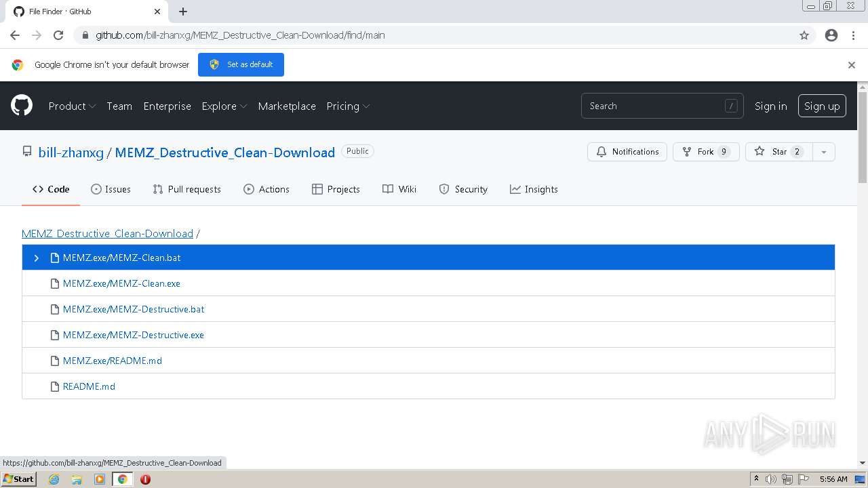
Task: Open the Insights tab
Action: coord(534,189)
